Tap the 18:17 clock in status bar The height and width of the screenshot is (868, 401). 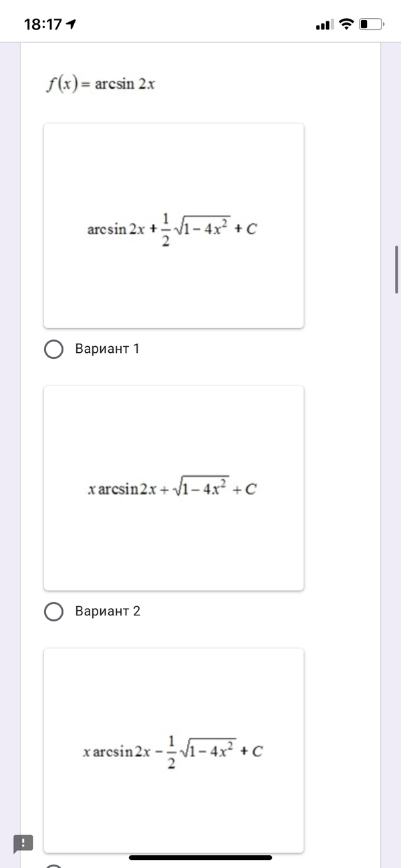point(43,25)
